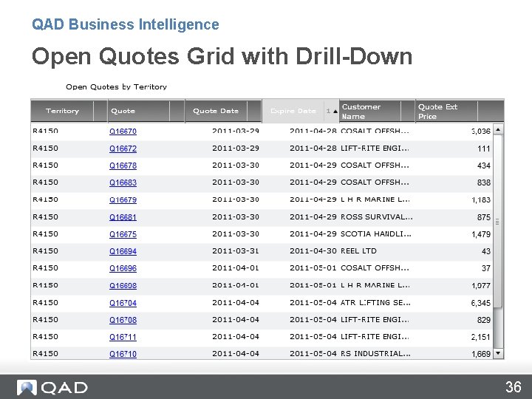The image size is (532, 399).
Task: Click the scrollbar down arrow
Action: (x=498, y=353)
